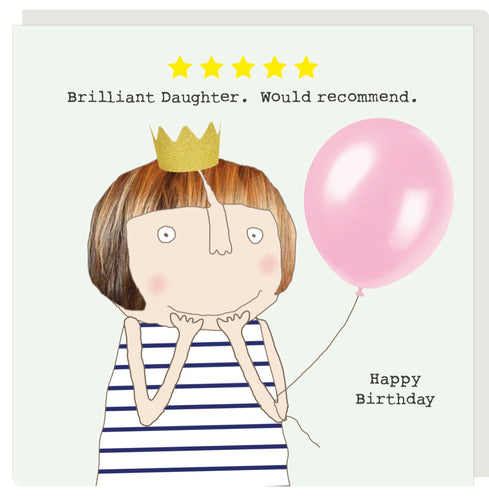Viewport: 489px width, 500px height.
Task: Click the girl's left eye
Action: click(x=166, y=235)
